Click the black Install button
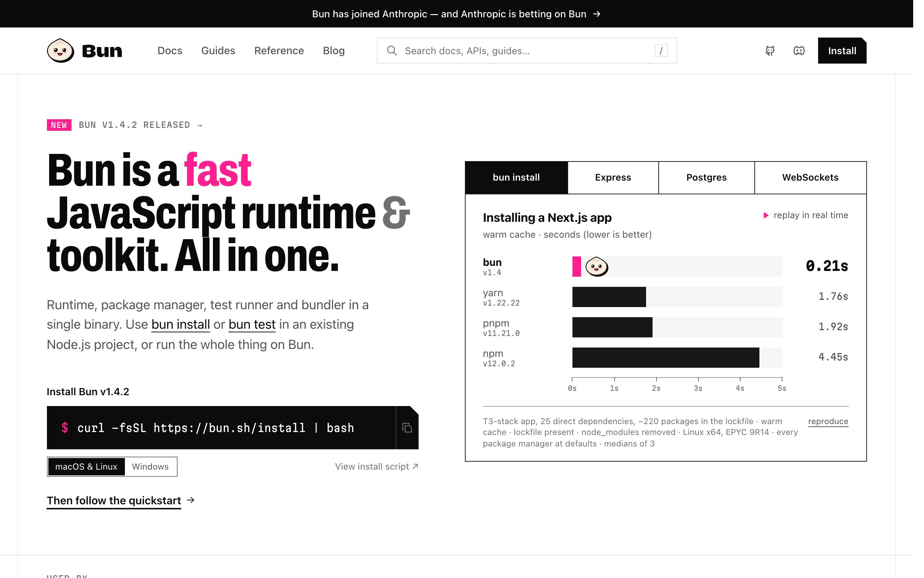This screenshot has width=924, height=578. pos(842,51)
